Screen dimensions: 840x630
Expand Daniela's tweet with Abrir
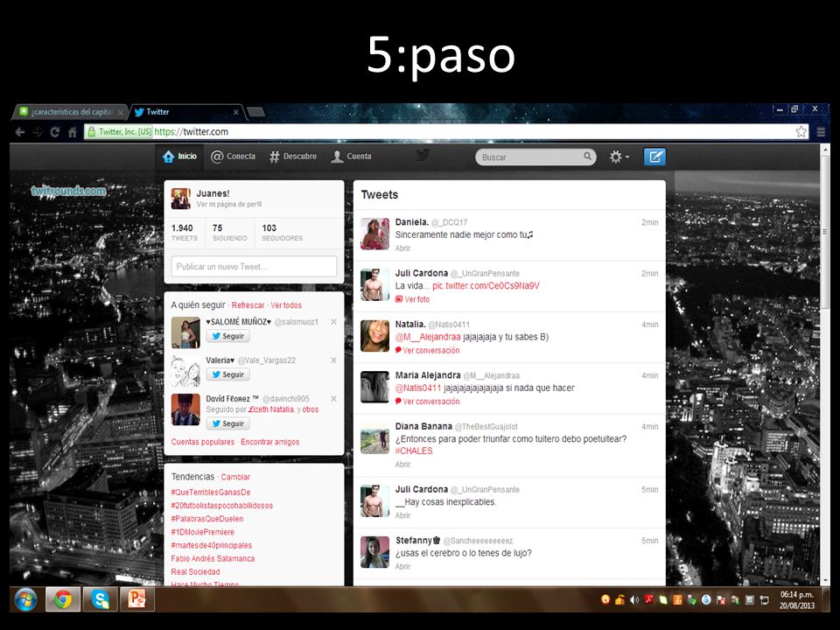(402, 248)
